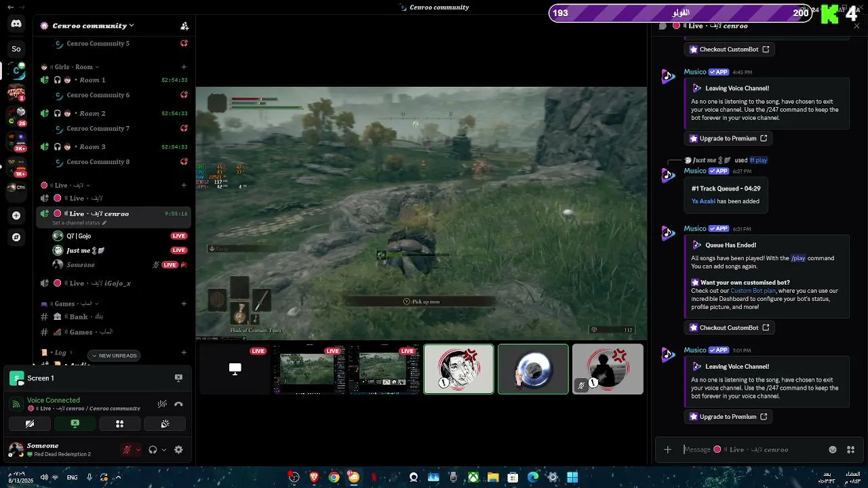Open Chrome from the taskbar
The width and height of the screenshot is (868, 488).
(x=334, y=477)
